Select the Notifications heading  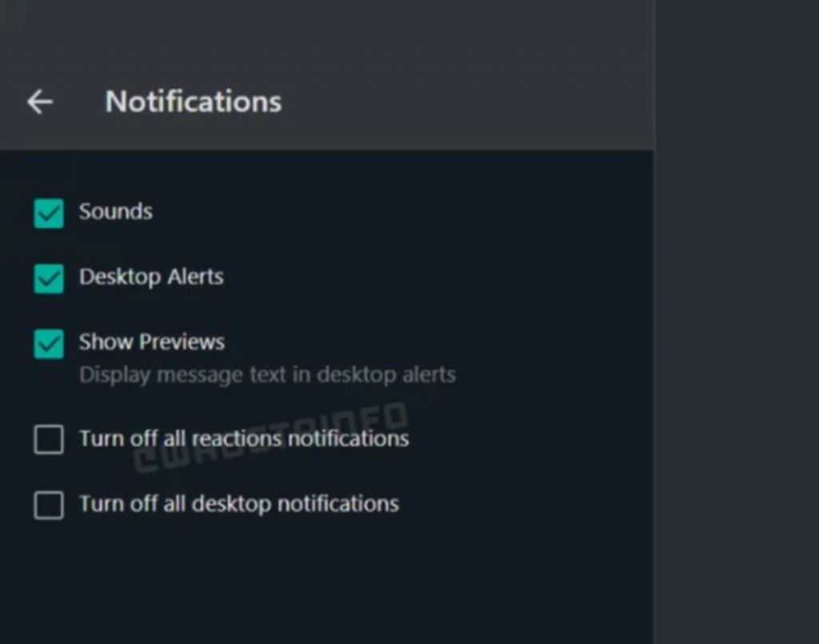(x=192, y=101)
